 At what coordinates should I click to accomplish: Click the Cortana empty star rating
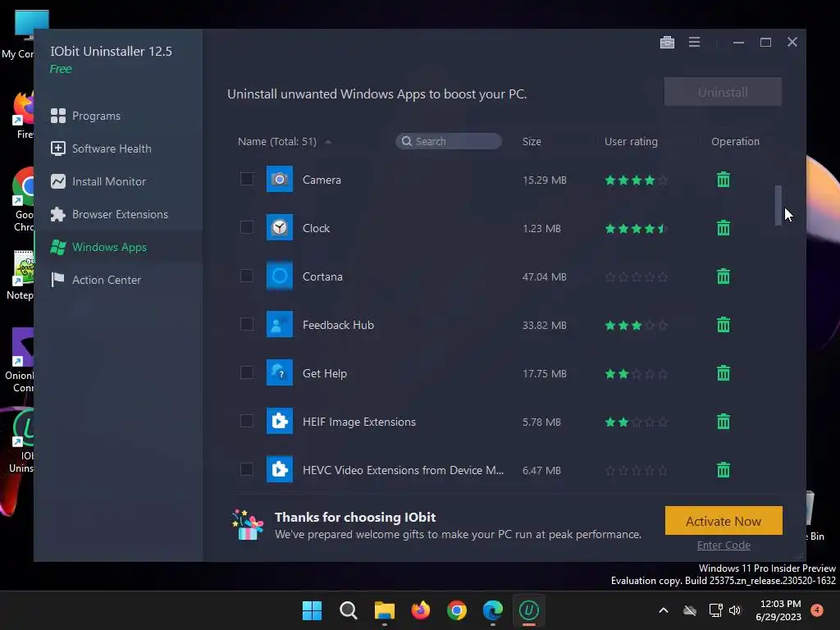click(636, 277)
